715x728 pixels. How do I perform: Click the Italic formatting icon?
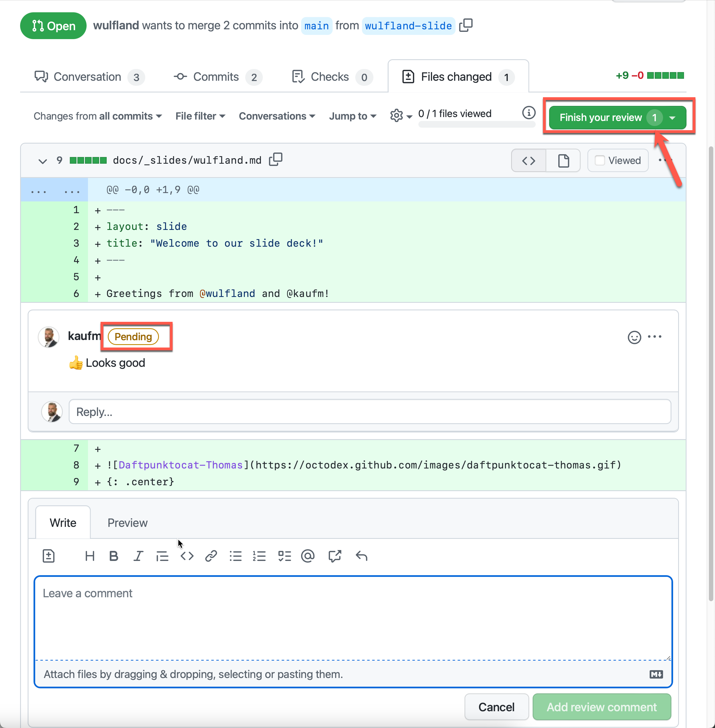click(138, 556)
